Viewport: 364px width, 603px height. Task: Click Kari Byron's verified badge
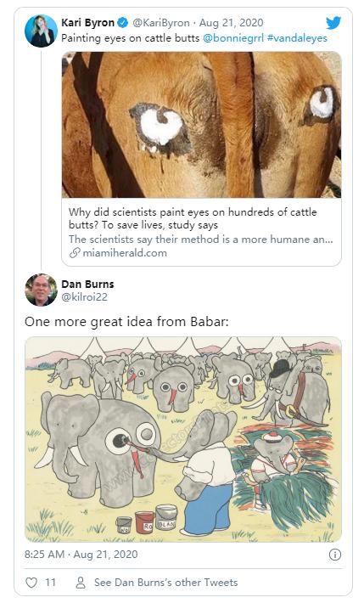tap(123, 23)
